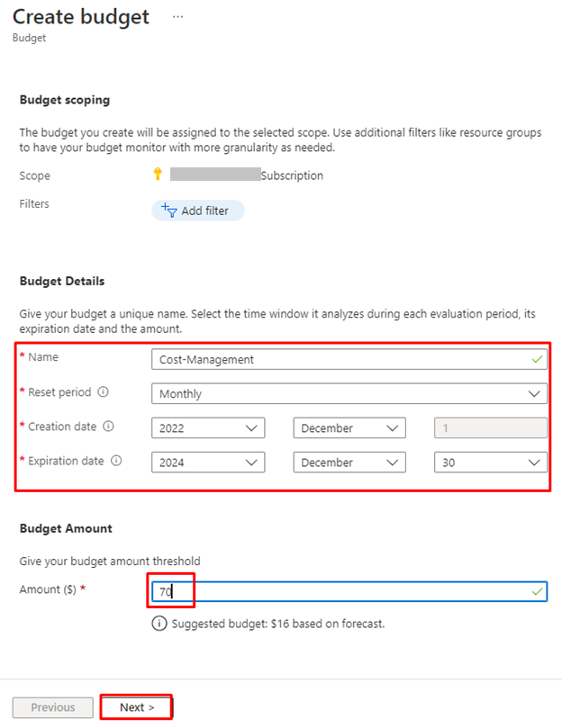Open the ellipsis menu next to Create budget
The height and width of the screenshot is (728, 562).
click(177, 16)
